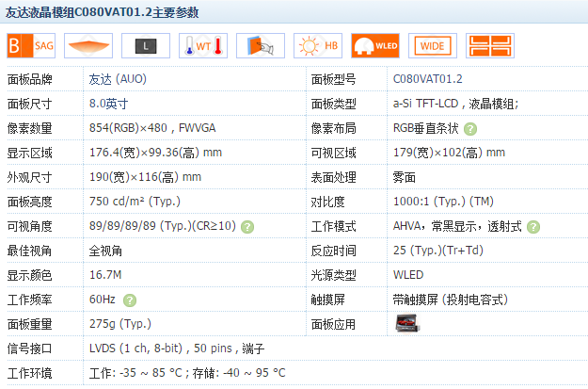The image size is (588, 389).
Task: Click the 面板尺寸 label
Action: tap(29, 104)
